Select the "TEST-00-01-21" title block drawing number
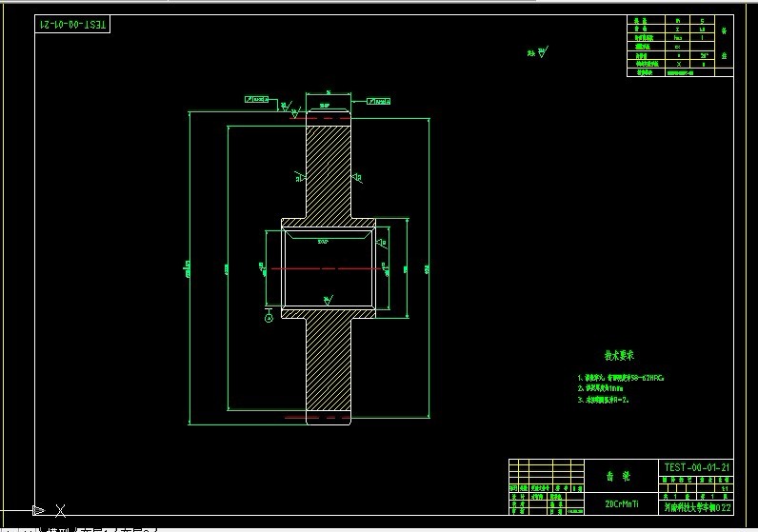758x532 pixels. (697, 467)
